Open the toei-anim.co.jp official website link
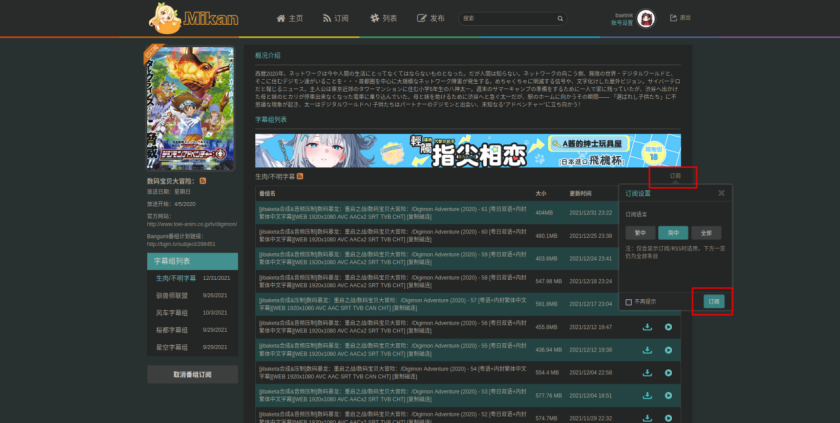 (x=192, y=224)
